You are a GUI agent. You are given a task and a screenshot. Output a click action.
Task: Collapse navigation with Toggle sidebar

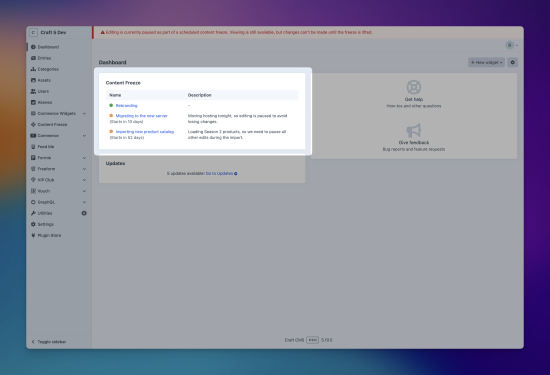[x=48, y=342]
